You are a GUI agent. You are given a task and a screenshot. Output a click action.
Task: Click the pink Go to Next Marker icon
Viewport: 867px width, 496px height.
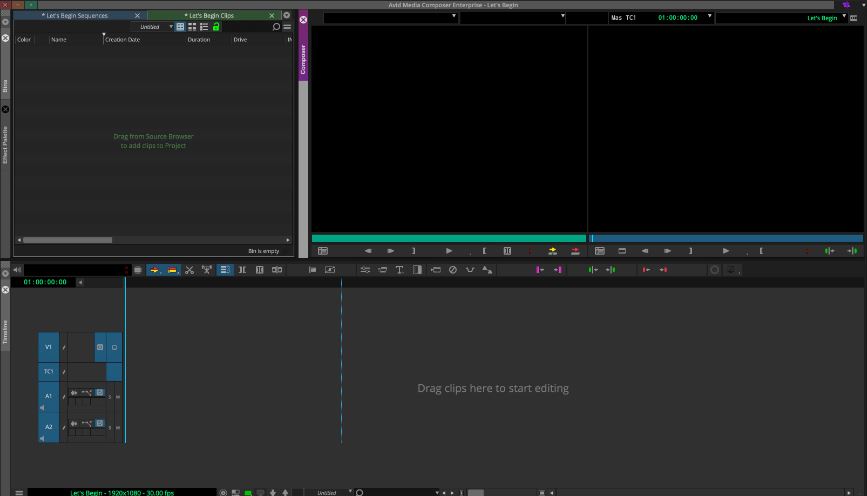pos(558,270)
